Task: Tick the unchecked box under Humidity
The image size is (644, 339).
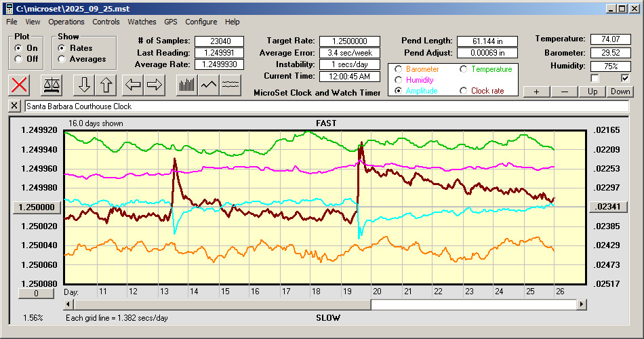Action: pyautogui.click(x=595, y=78)
